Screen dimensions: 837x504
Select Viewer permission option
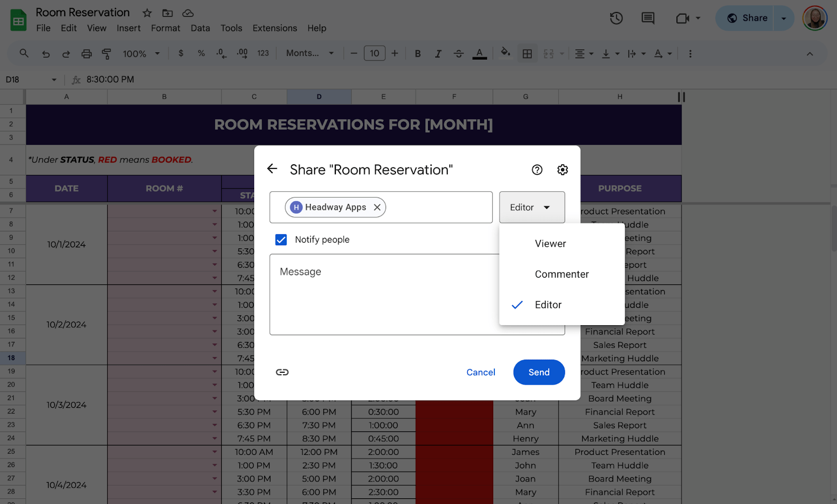click(550, 244)
